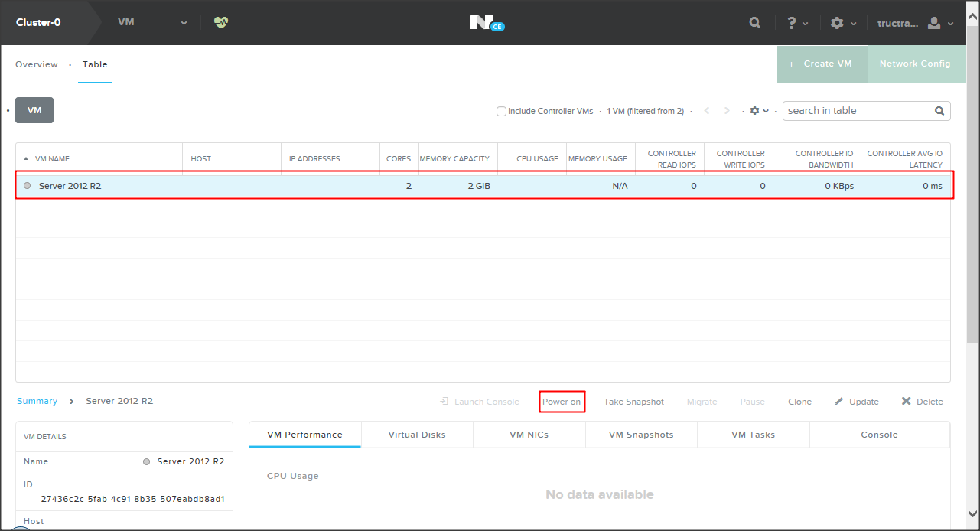This screenshot has width=980, height=531.
Task: Go to next table page arrow
Action: click(727, 111)
